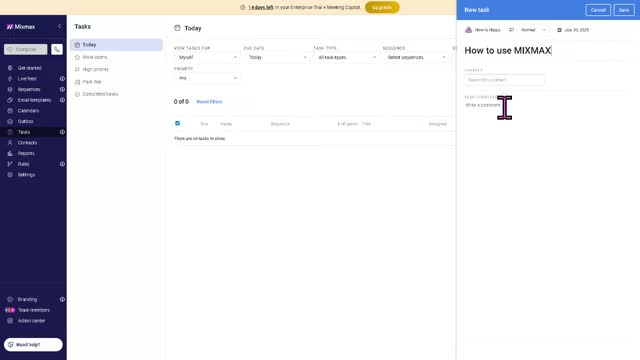Open Branding in sidebar
The height and width of the screenshot is (360, 640).
(x=27, y=299)
